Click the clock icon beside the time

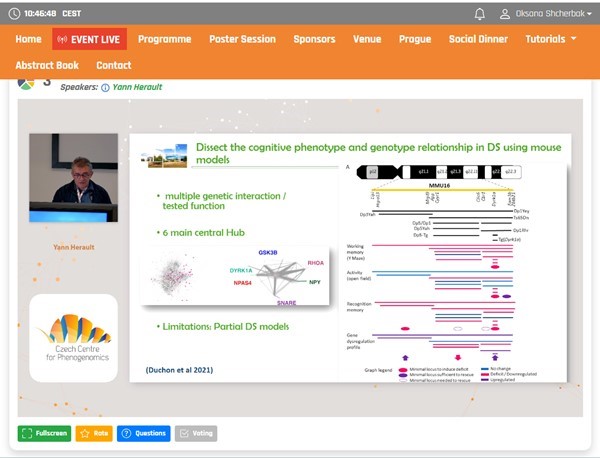click(x=14, y=14)
